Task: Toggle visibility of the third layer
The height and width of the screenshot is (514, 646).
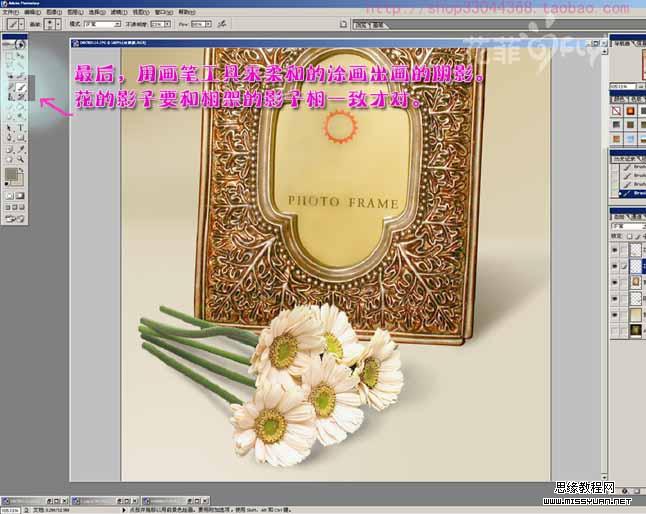Action: [x=615, y=283]
